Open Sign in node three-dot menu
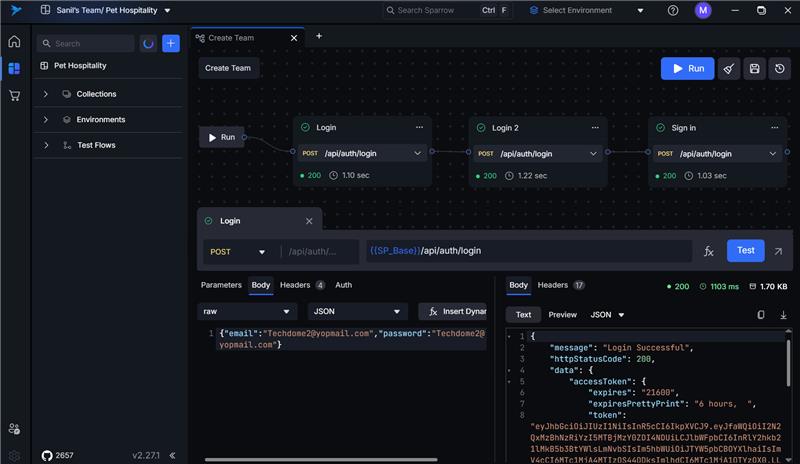The image size is (800, 464). [x=774, y=128]
